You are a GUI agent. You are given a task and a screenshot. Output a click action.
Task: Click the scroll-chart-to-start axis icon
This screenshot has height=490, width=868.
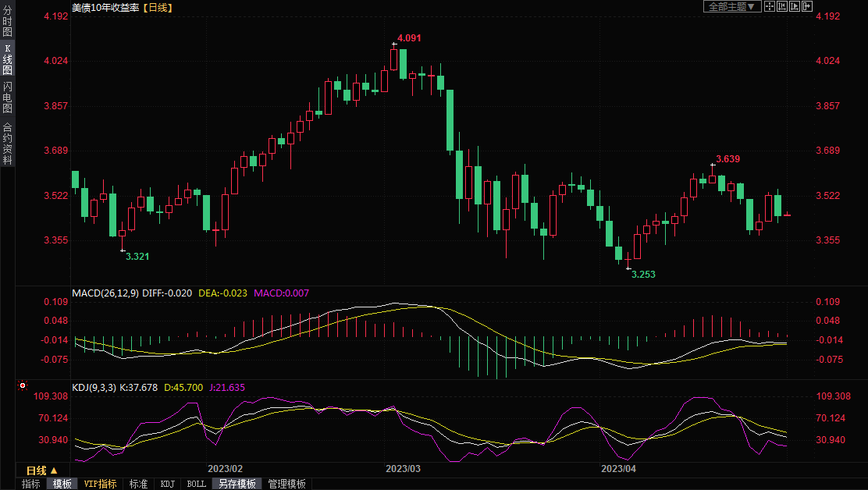point(782,6)
